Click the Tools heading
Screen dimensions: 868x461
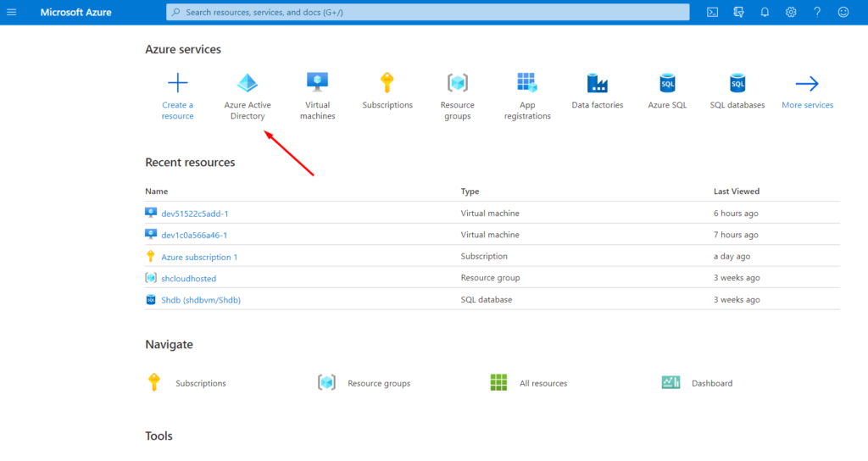159,436
